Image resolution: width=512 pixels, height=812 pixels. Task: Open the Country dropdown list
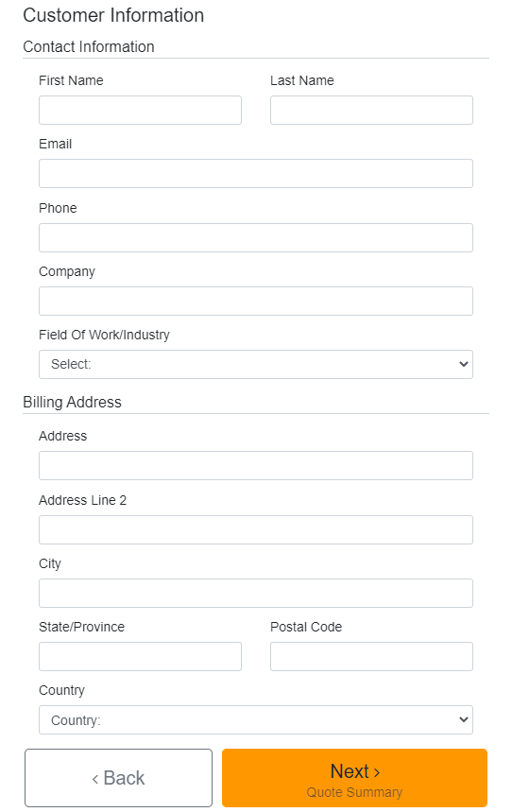(x=256, y=719)
